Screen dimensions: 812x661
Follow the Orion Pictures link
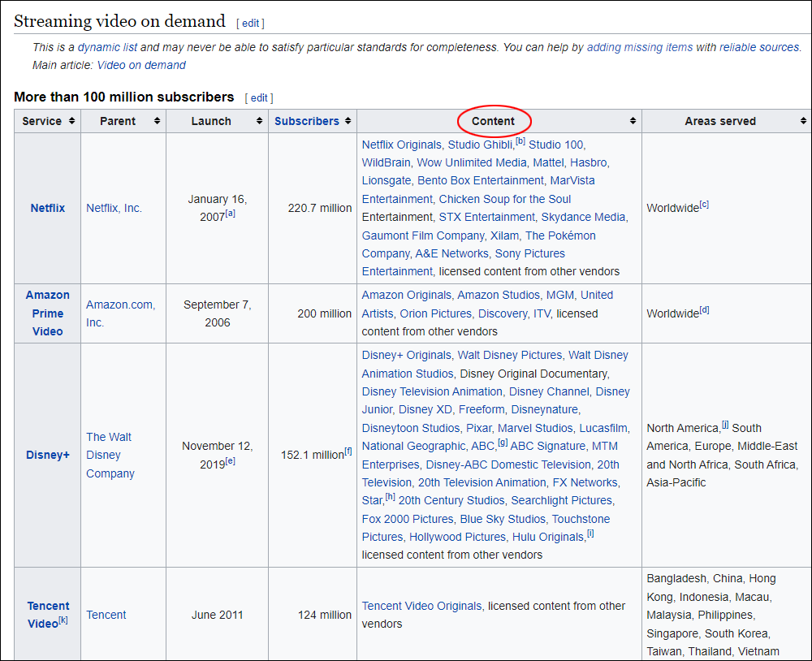pos(435,313)
